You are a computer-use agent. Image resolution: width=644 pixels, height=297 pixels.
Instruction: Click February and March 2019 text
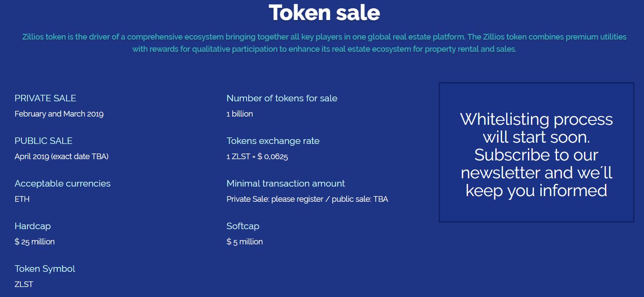pyautogui.click(x=59, y=114)
